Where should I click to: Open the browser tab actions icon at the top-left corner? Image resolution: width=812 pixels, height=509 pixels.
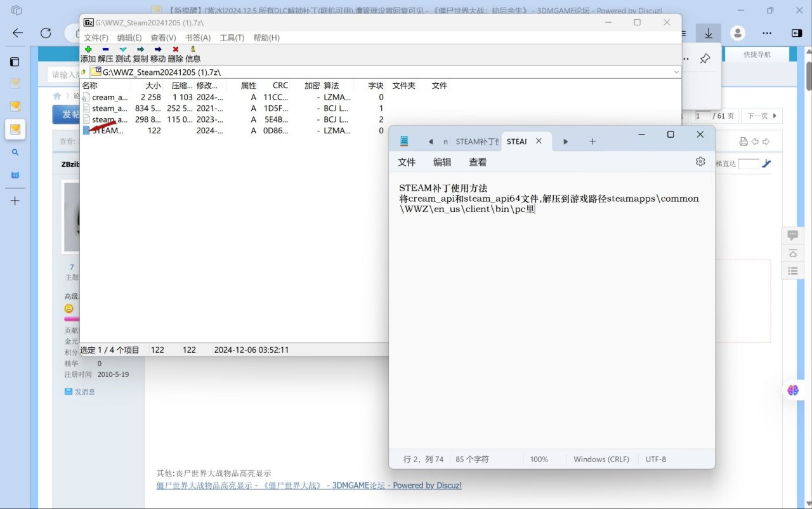click(x=16, y=10)
